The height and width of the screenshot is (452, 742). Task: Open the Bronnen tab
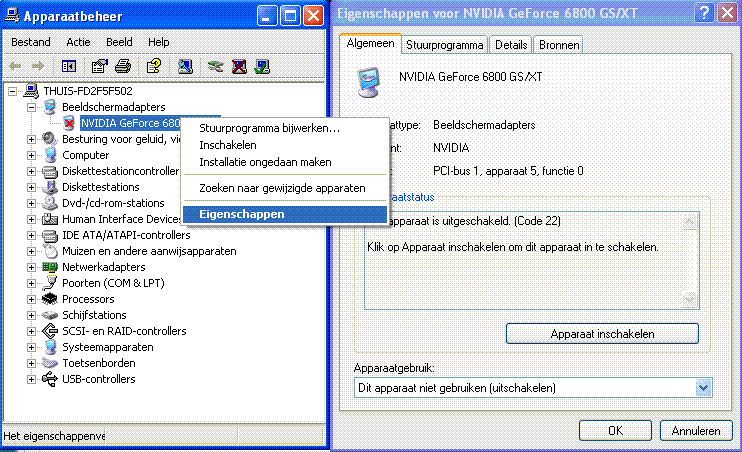(x=558, y=45)
